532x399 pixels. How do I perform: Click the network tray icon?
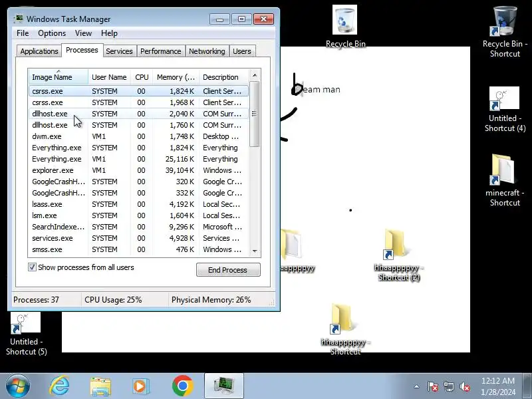click(x=448, y=386)
